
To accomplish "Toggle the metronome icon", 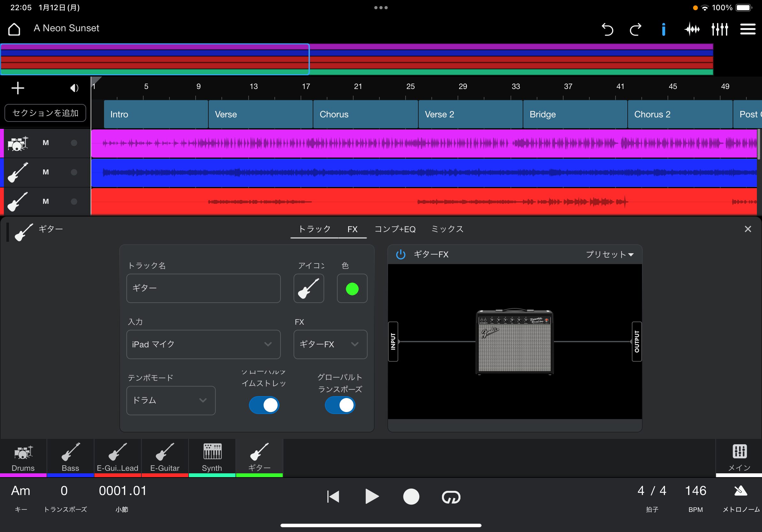I will click(x=740, y=491).
